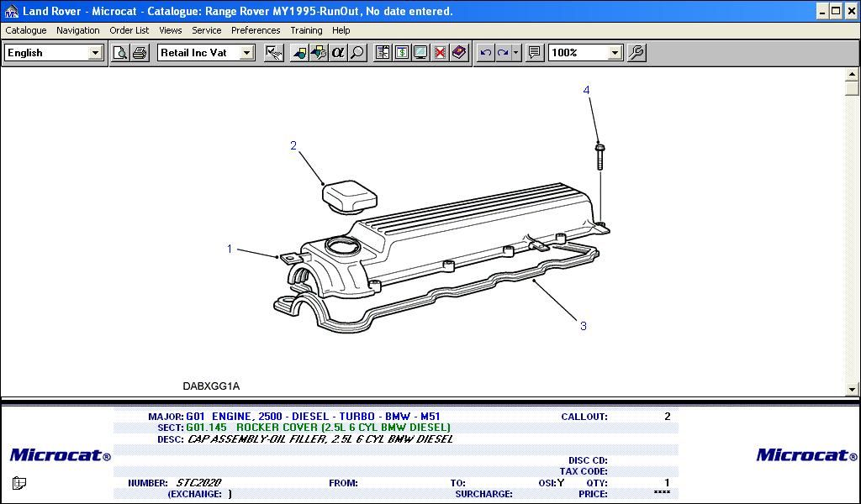Click the blue shapes search icon

click(x=298, y=53)
